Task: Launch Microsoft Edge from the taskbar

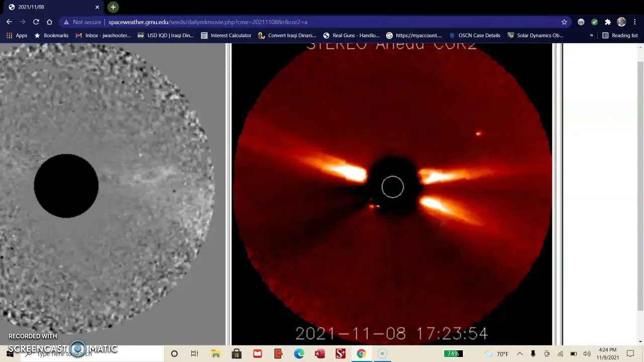Action: coord(299,354)
